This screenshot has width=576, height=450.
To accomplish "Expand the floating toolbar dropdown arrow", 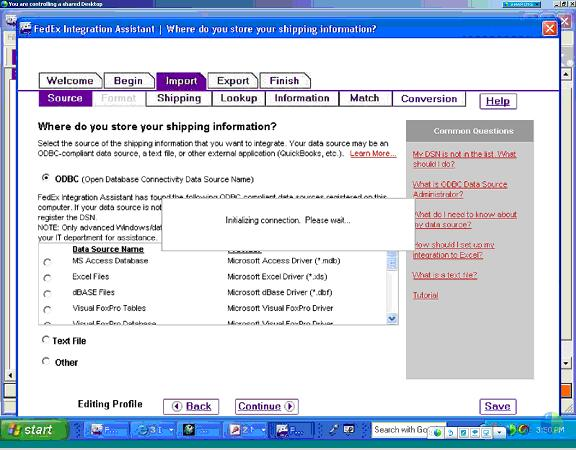I will point(499,433).
